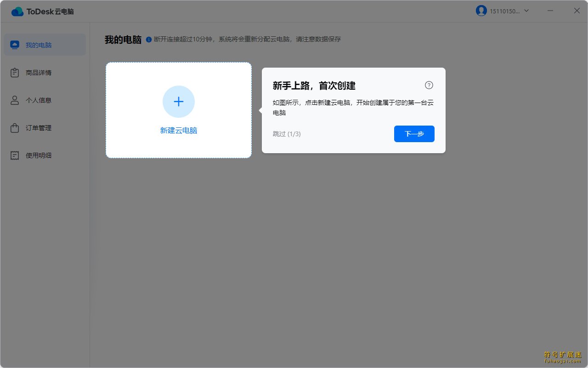Viewport: 588px width, 368px height.
Task: Click the 新建云电脑 text label
Action: click(x=179, y=131)
